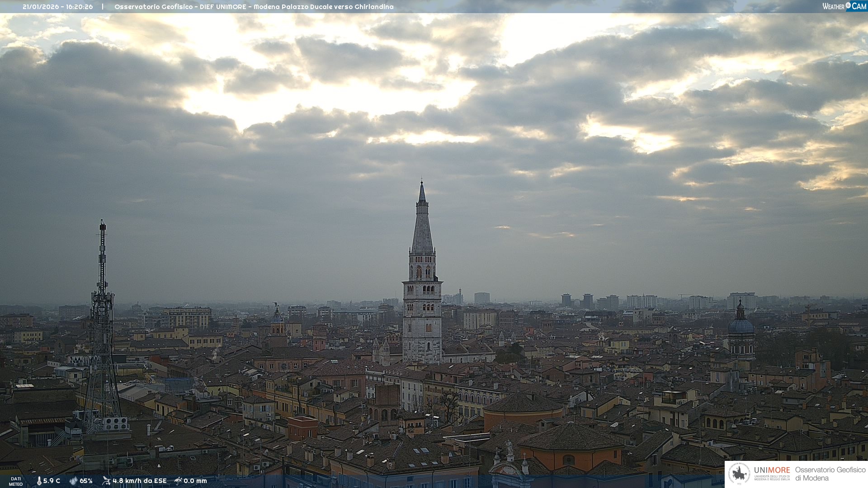Click the wind anemometer icon
868x488 pixels.
(x=106, y=481)
